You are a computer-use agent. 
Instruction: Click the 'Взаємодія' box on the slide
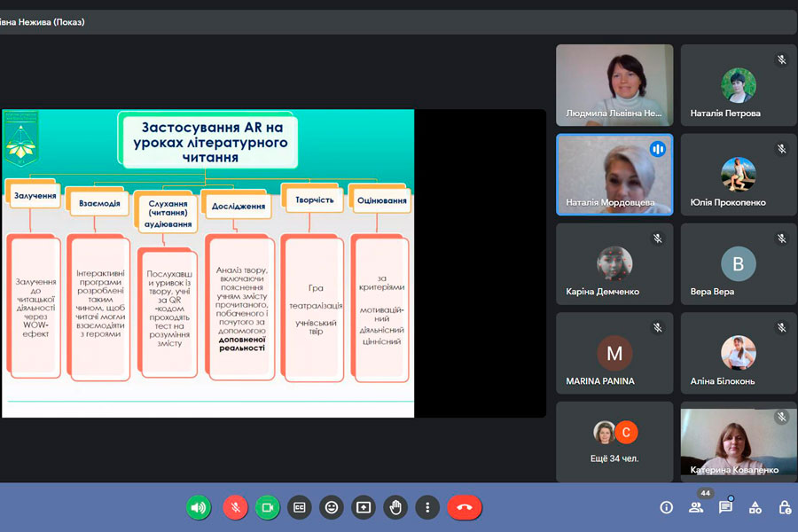pos(99,203)
